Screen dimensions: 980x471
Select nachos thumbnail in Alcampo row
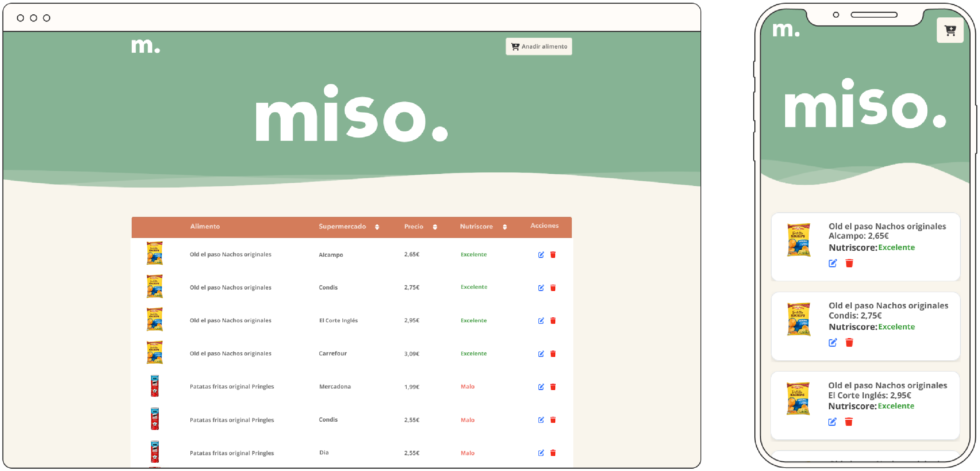[155, 253]
